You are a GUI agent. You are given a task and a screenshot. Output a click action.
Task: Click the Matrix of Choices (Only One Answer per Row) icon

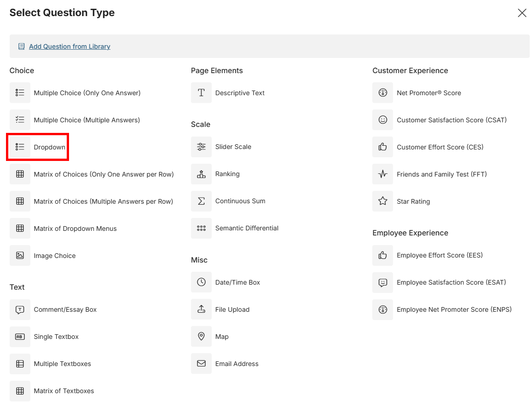coord(20,174)
